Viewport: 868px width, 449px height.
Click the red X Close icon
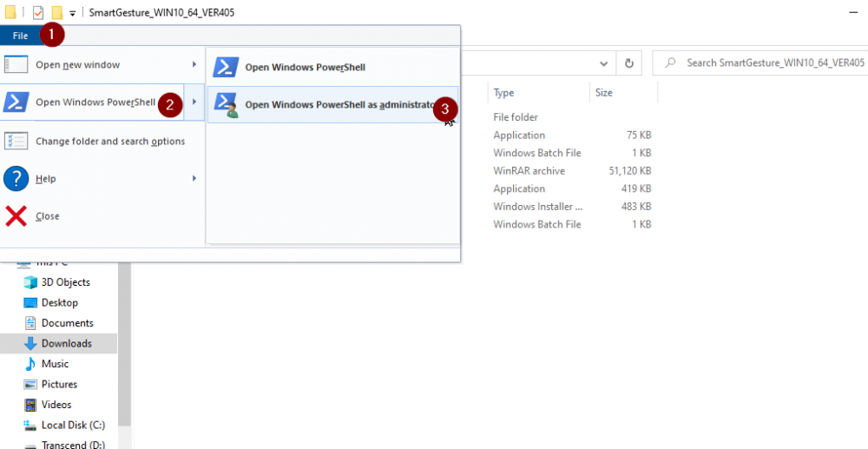(x=16, y=216)
